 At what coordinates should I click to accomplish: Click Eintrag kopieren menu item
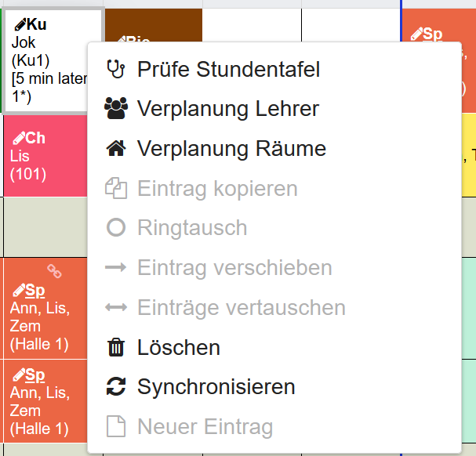tap(217, 189)
